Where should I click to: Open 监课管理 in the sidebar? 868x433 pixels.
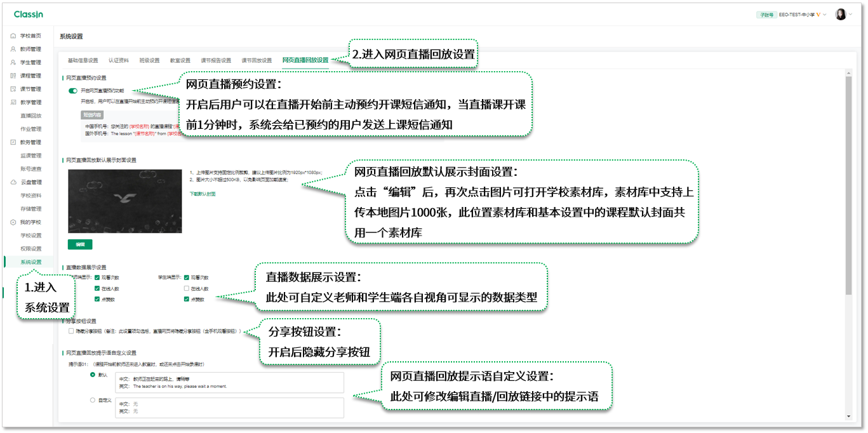30,156
